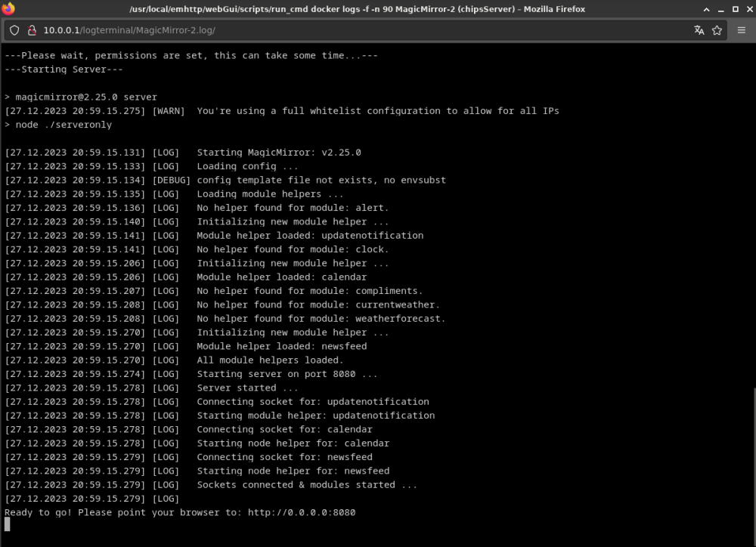Click timestamp '[27.12.2023 20:59.15.131]'
Image resolution: width=756 pixels, height=547 pixels.
tap(75, 153)
